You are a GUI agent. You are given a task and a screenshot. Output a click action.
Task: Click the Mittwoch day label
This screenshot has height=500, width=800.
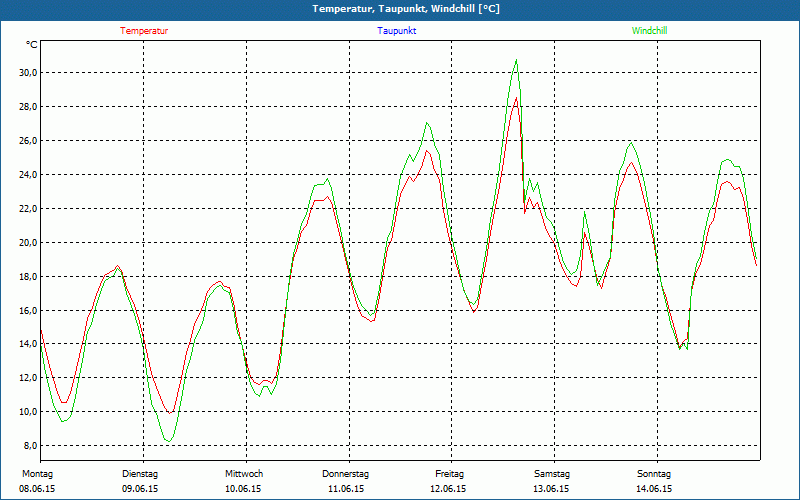pos(244,474)
